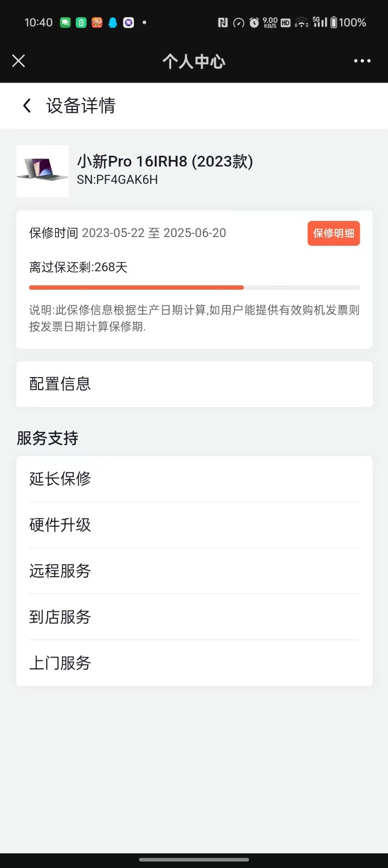Tap the back arrow beside 设备详情
Screen dimensions: 388x868
[x=27, y=105]
